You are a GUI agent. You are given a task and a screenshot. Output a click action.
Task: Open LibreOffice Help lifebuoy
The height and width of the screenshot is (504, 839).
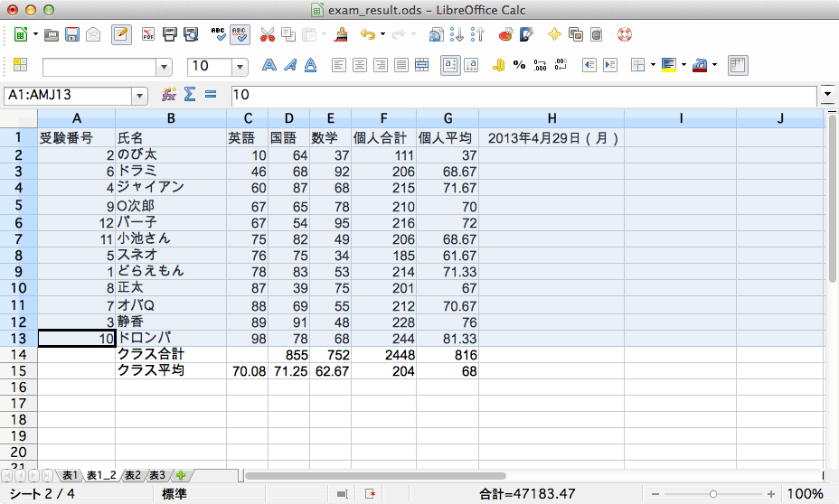625,35
